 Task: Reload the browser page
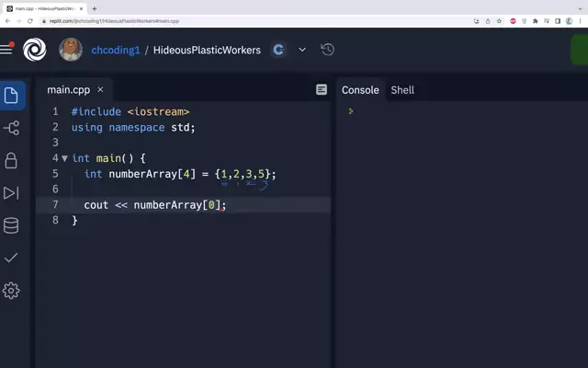[x=30, y=21]
